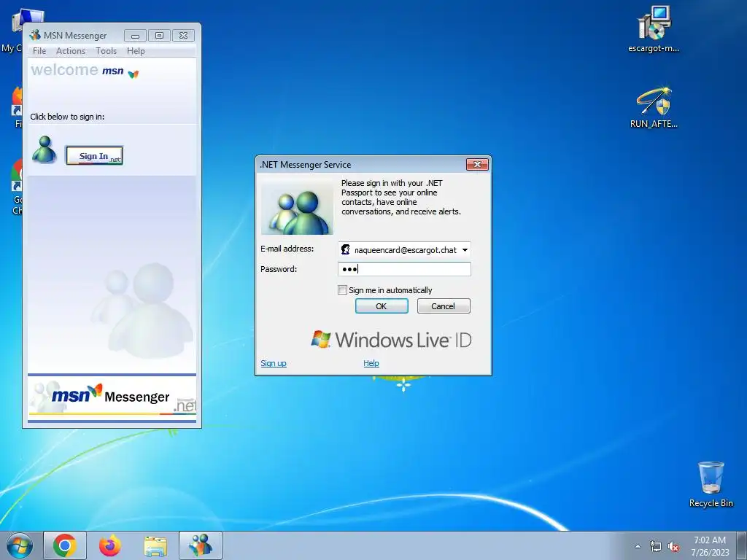Close the MSN Messenger window
This screenshot has height=560, width=747.
coord(183,36)
